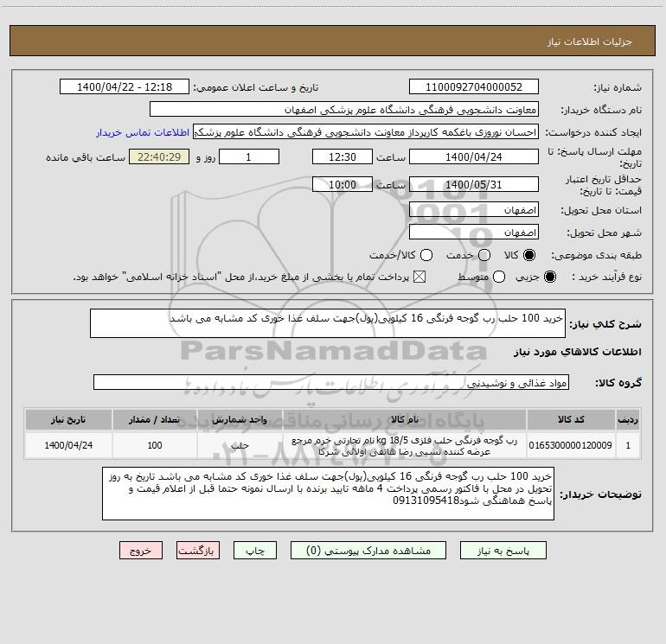
Task: Click the delivery city اصفهان field
Action: pyautogui.click(x=474, y=233)
